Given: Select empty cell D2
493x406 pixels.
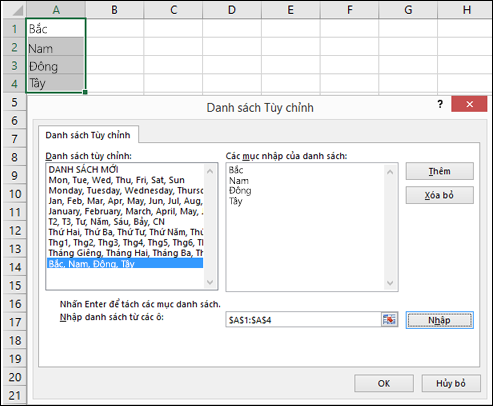Looking at the screenshot, I should tap(232, 47).
